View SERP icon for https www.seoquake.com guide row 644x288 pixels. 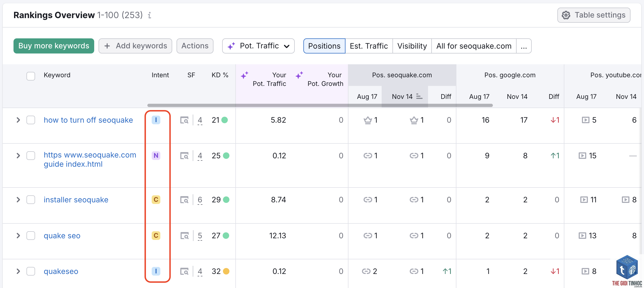(x=184, y=156)
